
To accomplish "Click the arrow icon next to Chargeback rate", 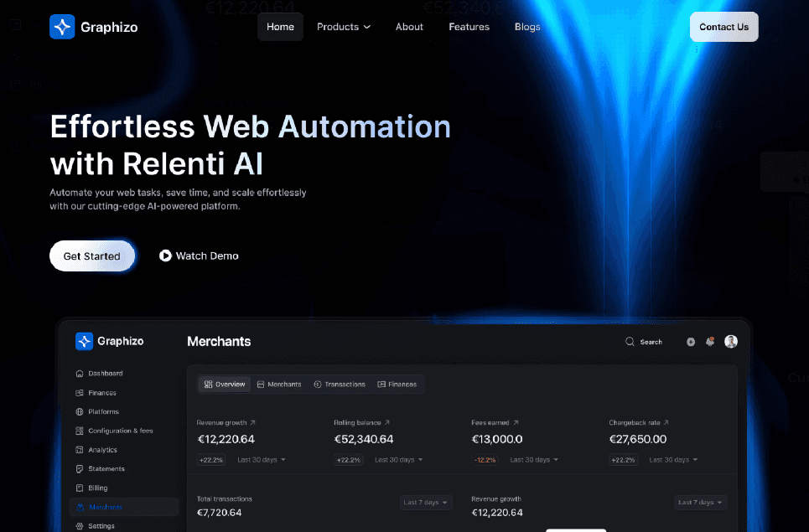I will coord(666,423).
